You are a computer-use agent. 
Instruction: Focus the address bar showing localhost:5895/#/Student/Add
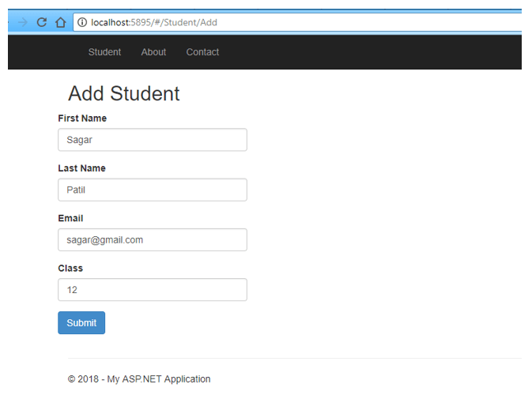pyautogui.click(x=297, y=22)
